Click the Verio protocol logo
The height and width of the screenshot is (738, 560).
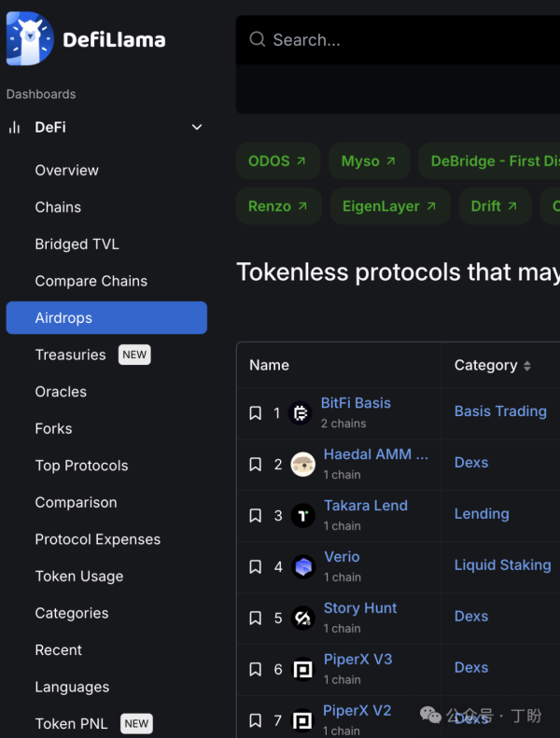(x=302, y=567)
